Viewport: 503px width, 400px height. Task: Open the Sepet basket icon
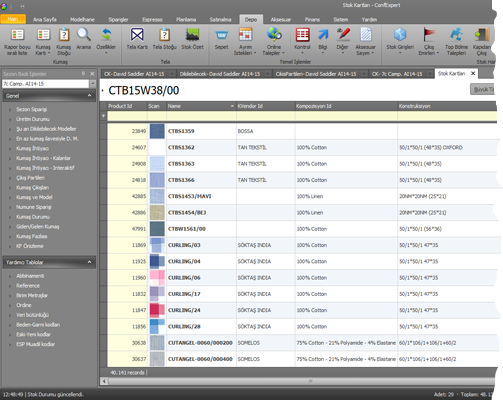pyautogui.click(x=221, y=35)
